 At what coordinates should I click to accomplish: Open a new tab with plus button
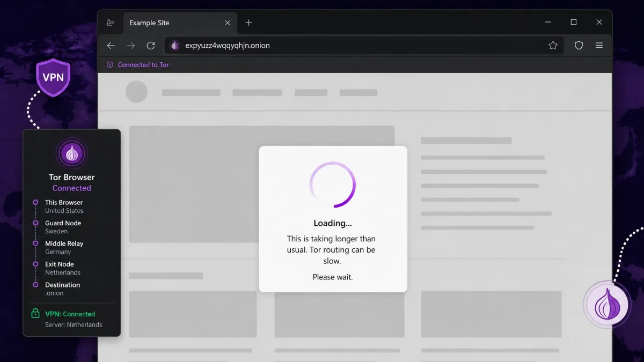pos(248,23)
